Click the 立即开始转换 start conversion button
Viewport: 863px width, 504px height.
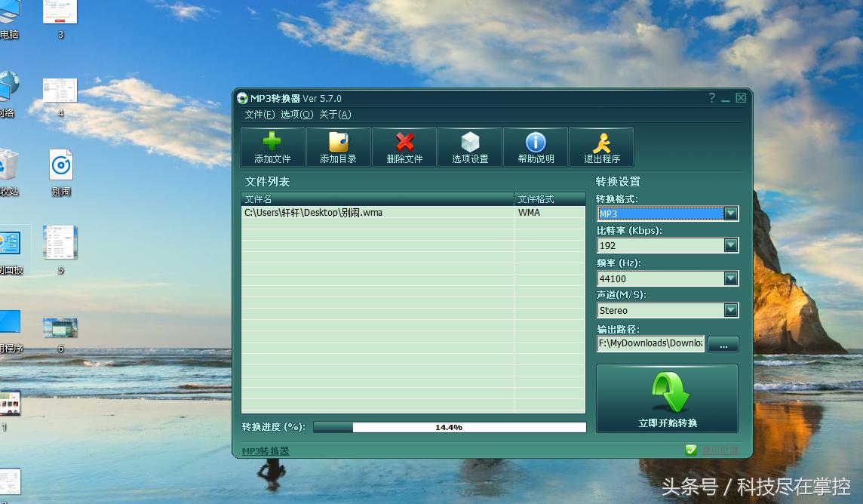(667, 400)
